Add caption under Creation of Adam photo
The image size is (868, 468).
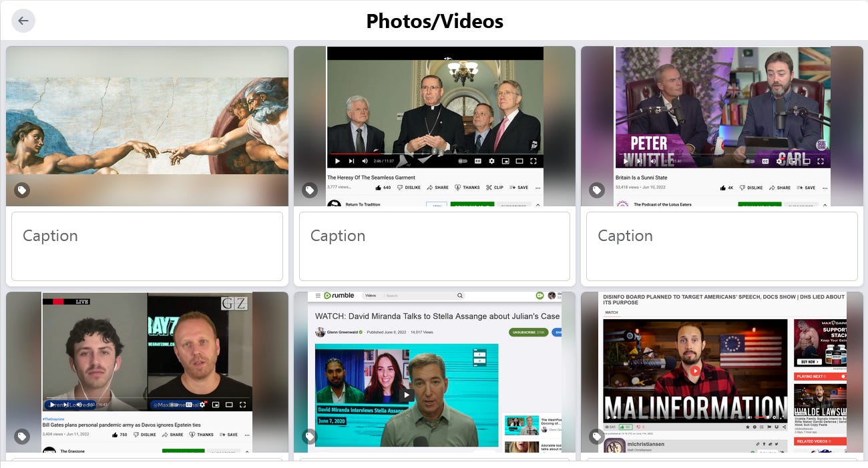(147, 246)
